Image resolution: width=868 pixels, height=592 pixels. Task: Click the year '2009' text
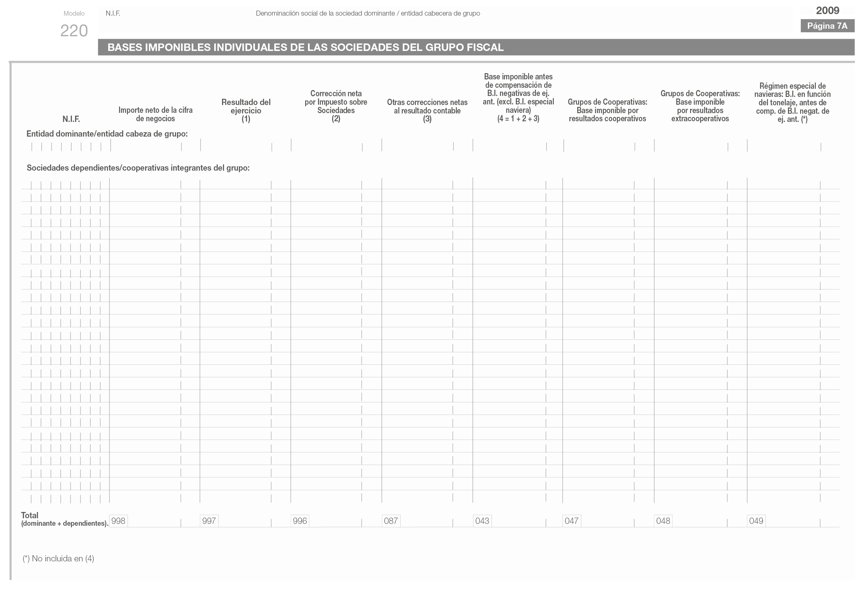click(x=827, y=10)
